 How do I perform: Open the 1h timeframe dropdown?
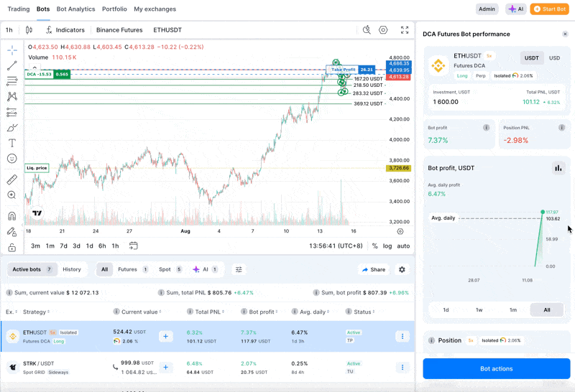[x=9, y=30]
